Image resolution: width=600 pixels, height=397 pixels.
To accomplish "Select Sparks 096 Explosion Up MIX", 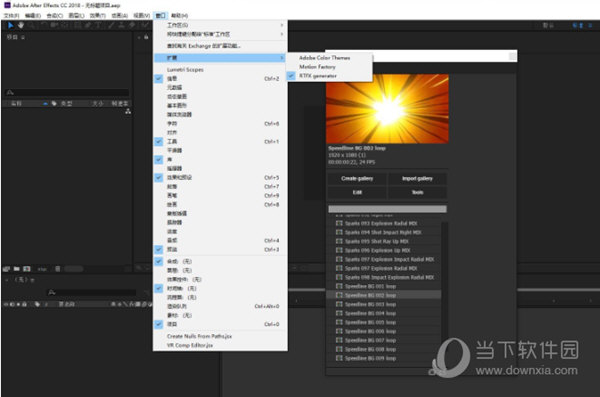I will pos(384,250).
